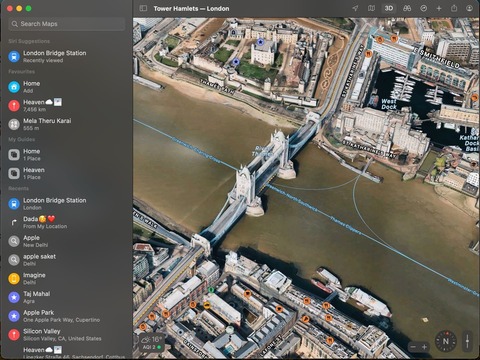This screenshot has width=480, height=360.
Task: Open the circular clock toolbar icon
Action: 423,8
